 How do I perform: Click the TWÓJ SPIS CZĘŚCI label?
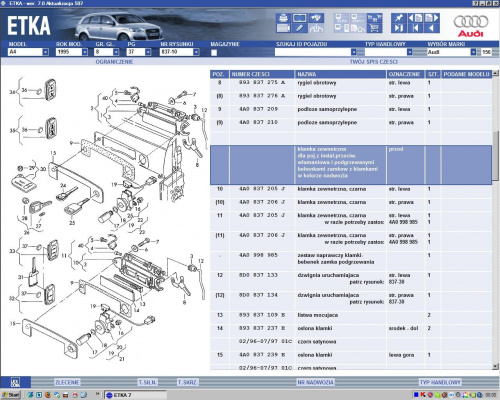374,62
